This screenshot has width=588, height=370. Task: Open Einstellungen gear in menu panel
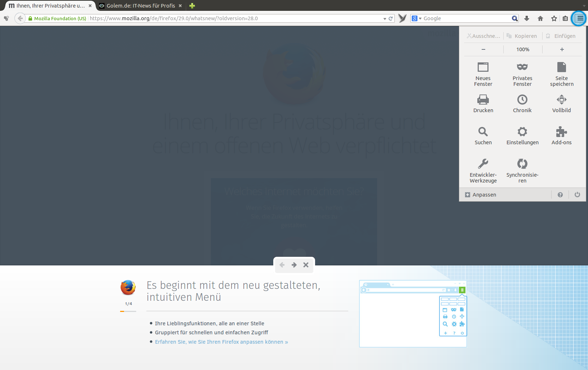(522, 136)
